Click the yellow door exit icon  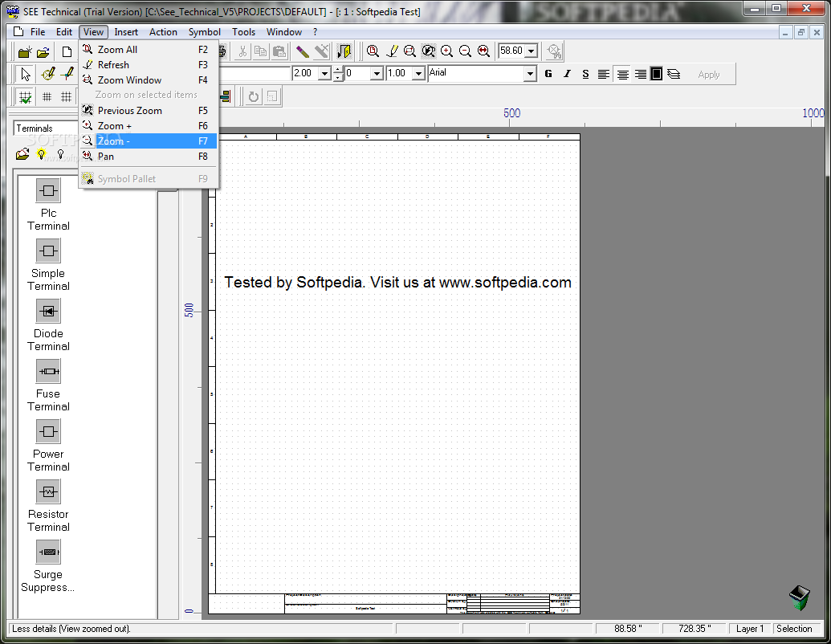(344, 51)
